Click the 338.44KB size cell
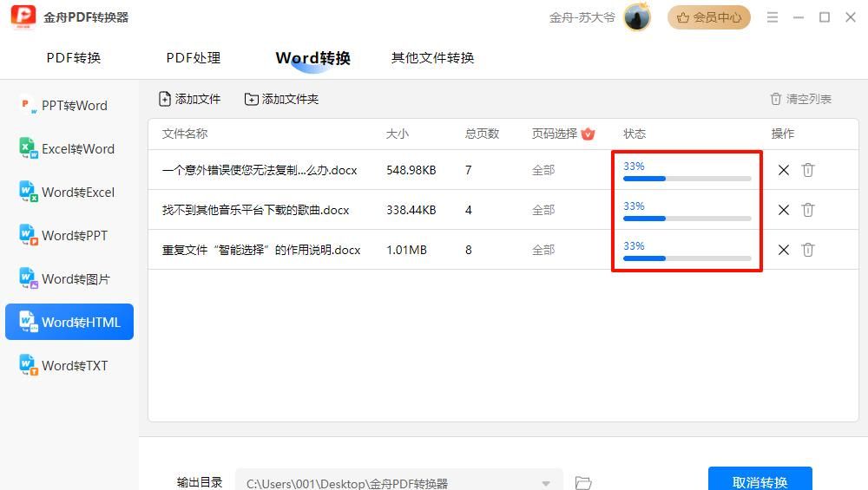The image size is (868, 490). click(411, 210)
